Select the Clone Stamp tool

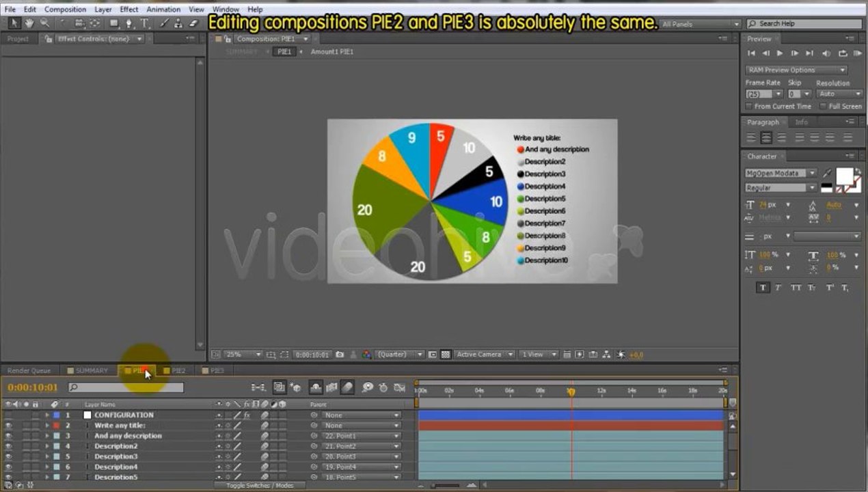(178, 23)
